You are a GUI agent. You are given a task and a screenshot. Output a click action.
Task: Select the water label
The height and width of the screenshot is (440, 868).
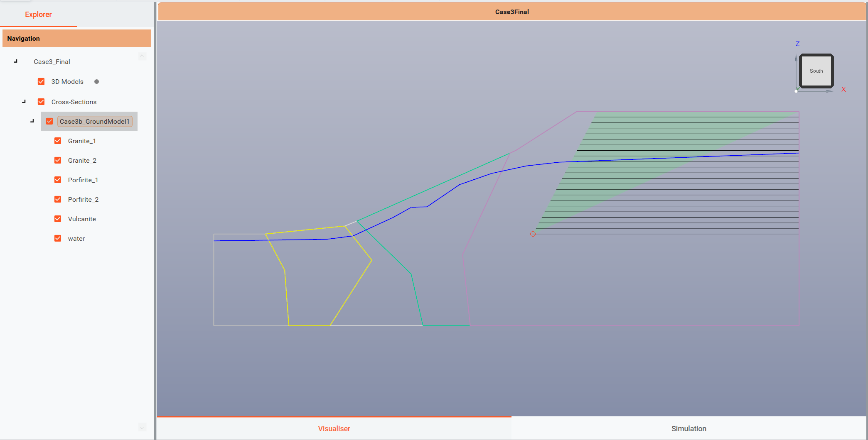tap(76, 239)
